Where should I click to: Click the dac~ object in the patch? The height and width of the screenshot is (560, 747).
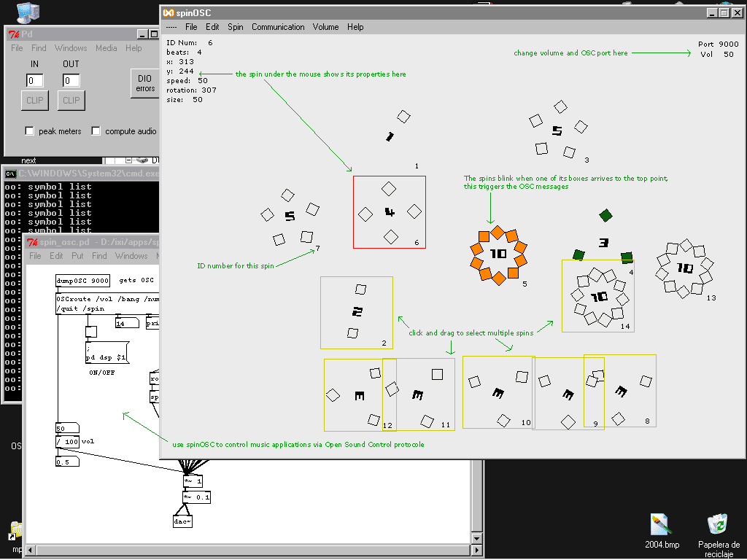coord(182,521)
